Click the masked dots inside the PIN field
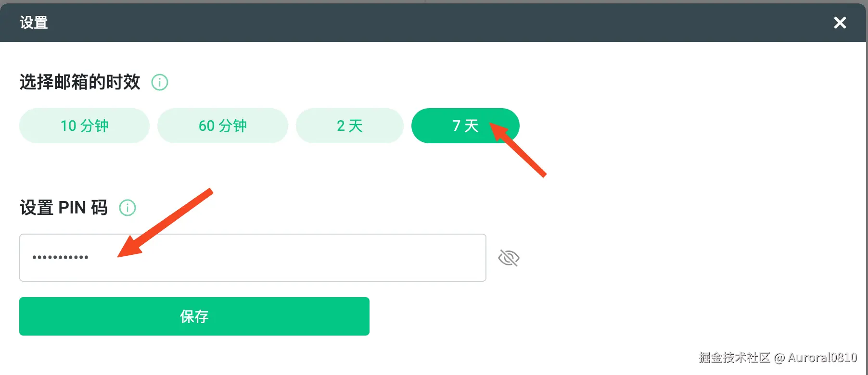868x375 pixels. pos(60,258)
